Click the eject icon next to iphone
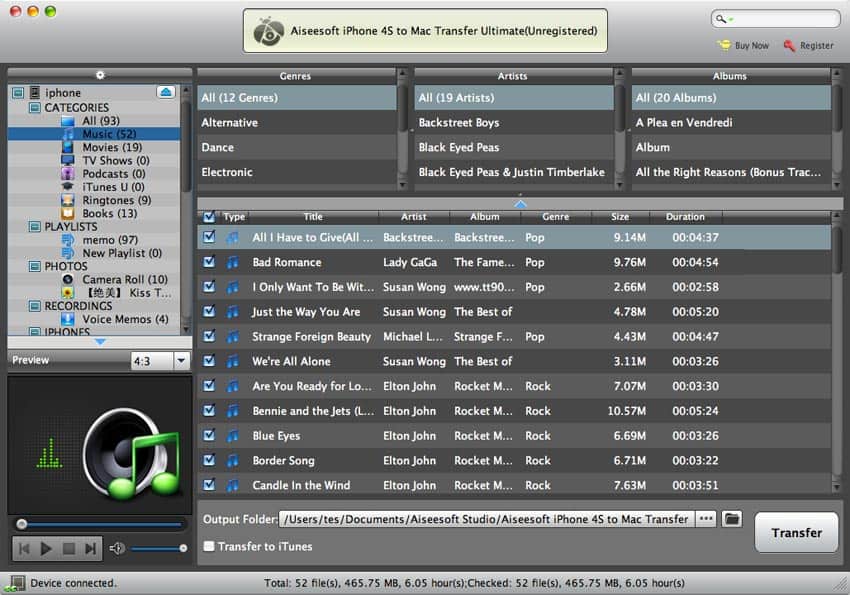 pyautogui.click(x=166, y=92)
